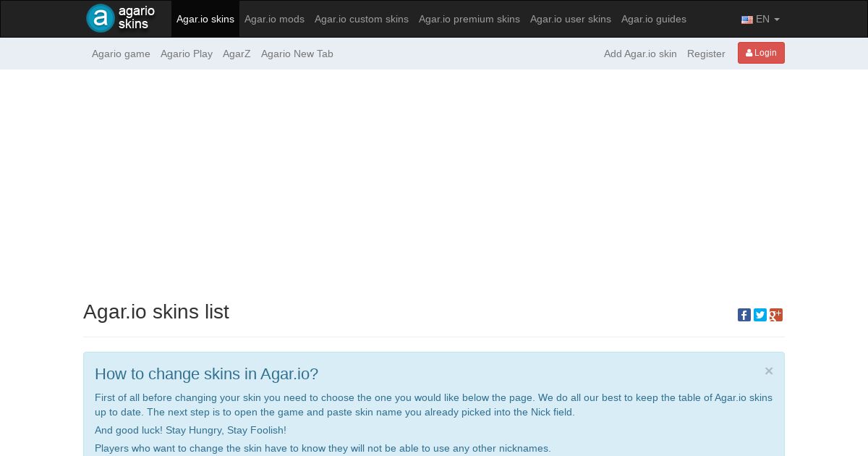Go to Agar.io custom skins
This screenshot has width=868, height=456.
coord(362,19)
